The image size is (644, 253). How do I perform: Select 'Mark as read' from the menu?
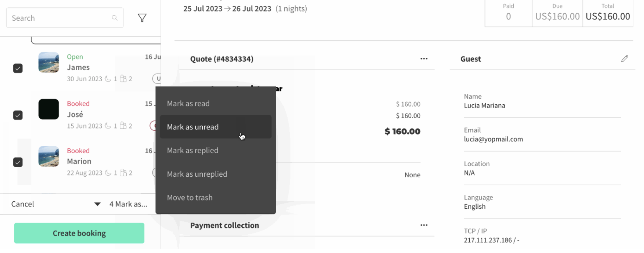(188, 103)
